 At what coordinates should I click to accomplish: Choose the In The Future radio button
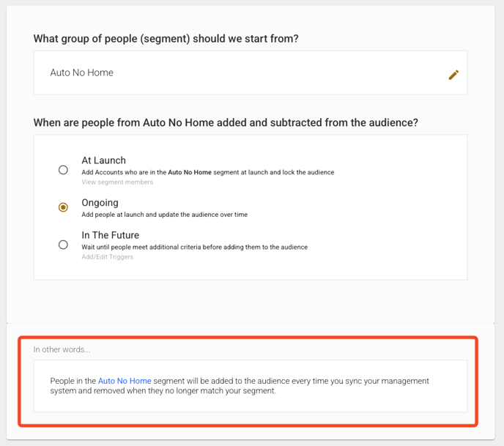click(63, 245)
